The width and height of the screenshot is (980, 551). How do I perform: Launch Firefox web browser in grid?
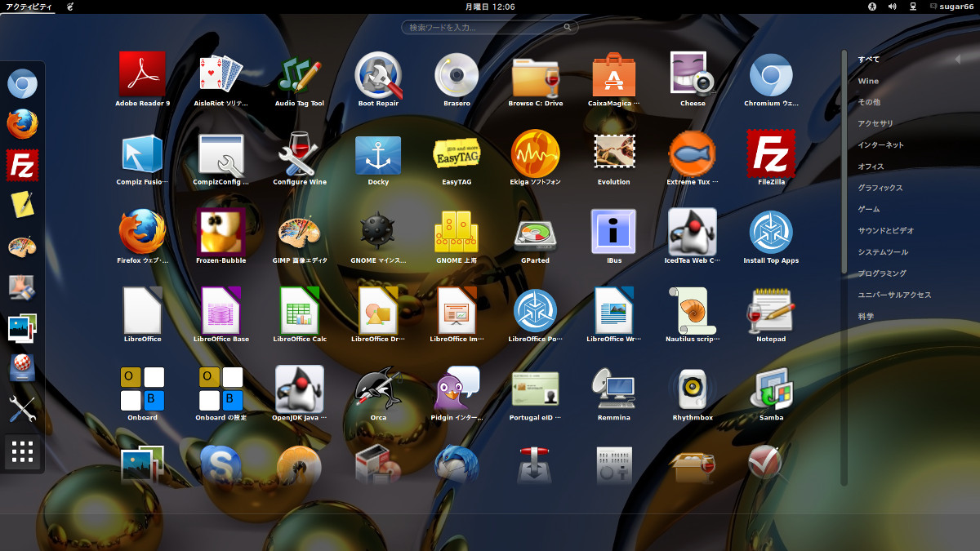[142, 231]
